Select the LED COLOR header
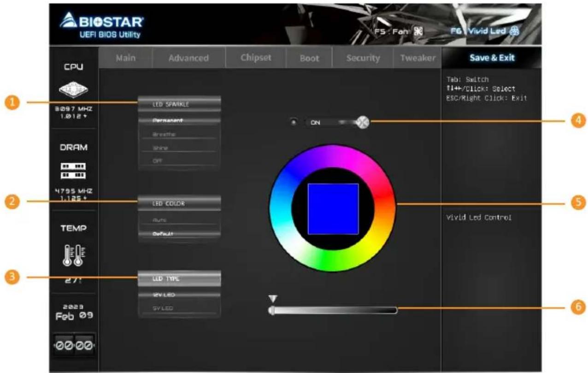 tap(180, 203)
